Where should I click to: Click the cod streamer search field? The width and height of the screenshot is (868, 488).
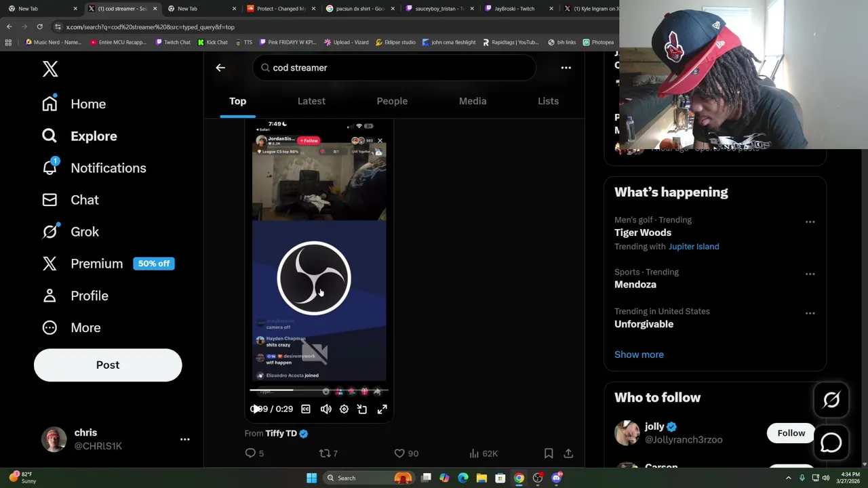[394, 68]
